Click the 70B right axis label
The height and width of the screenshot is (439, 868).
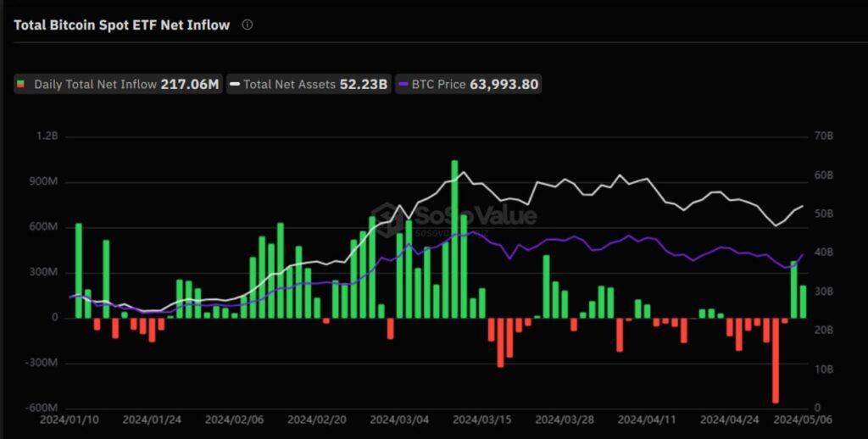tap(824, 136)
